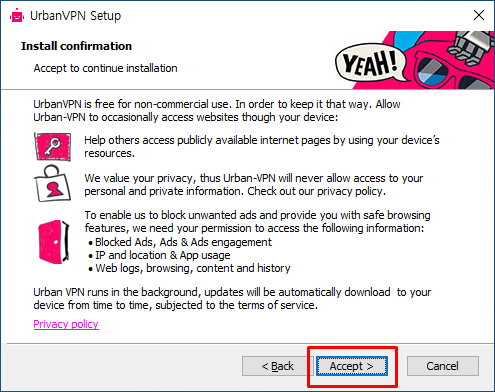Click the padlock privacy icon
The height and width of the screenshot is (392, 495).
[52, 184]
